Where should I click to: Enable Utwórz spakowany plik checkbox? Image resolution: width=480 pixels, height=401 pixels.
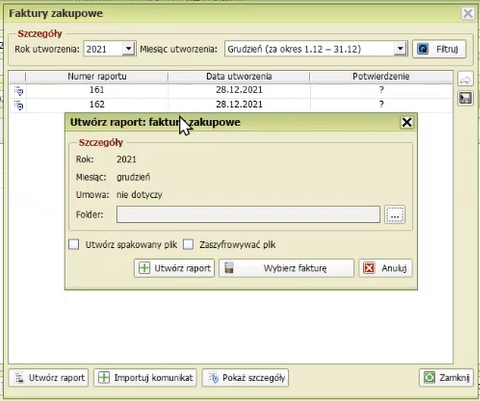[x=74, y=244]
